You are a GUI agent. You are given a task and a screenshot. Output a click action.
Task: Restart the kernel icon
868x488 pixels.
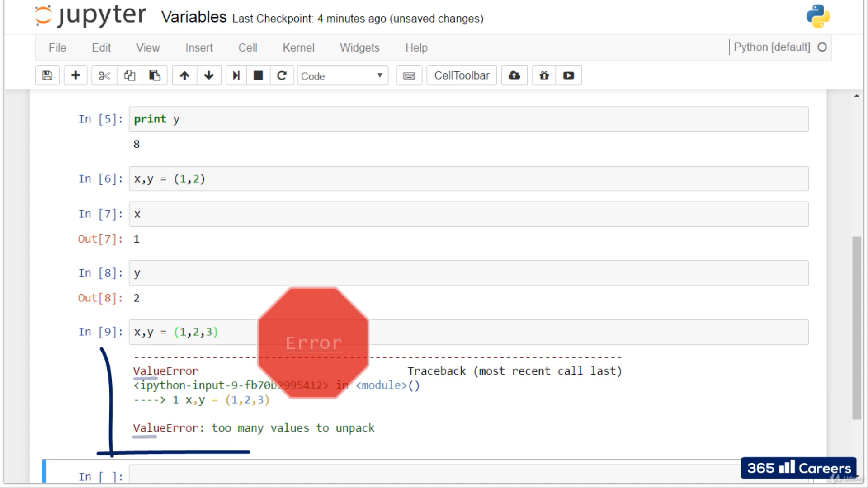point(282,75)
